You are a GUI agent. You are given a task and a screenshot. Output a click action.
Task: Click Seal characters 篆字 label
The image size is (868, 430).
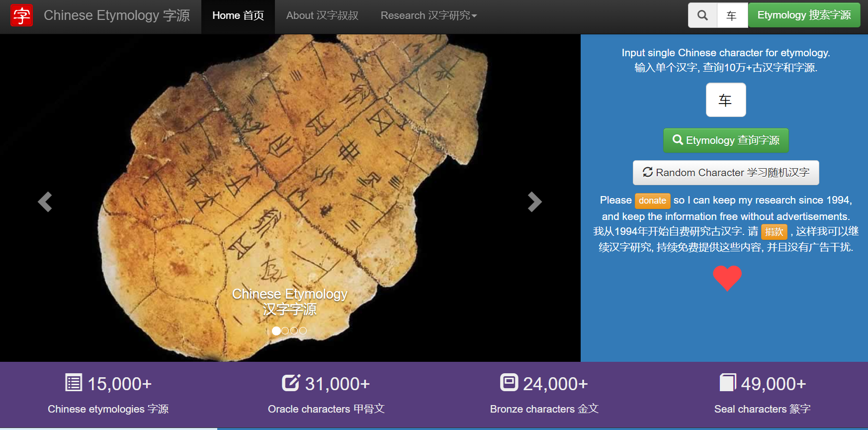point(763,409)
